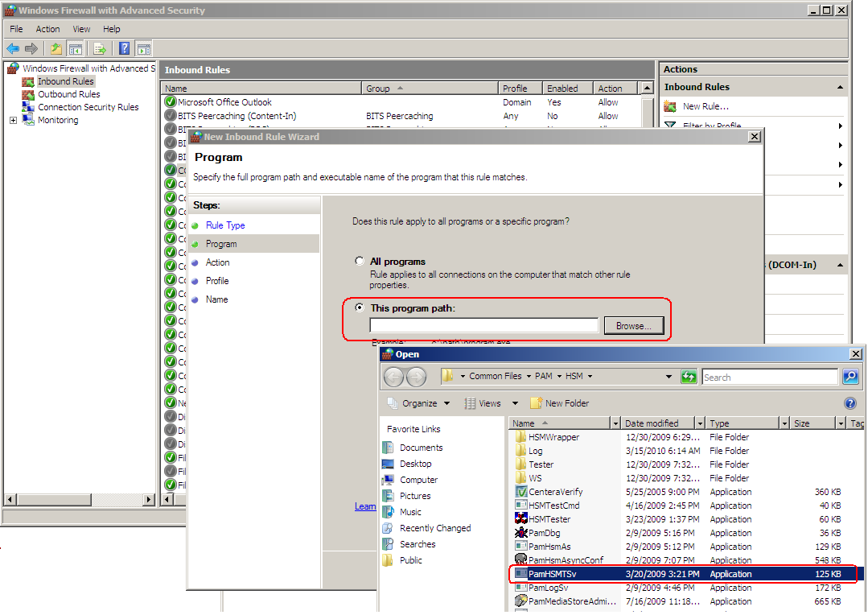
Task: Click the Back arrow in the MMC toolbar
Action: (13, 49)
